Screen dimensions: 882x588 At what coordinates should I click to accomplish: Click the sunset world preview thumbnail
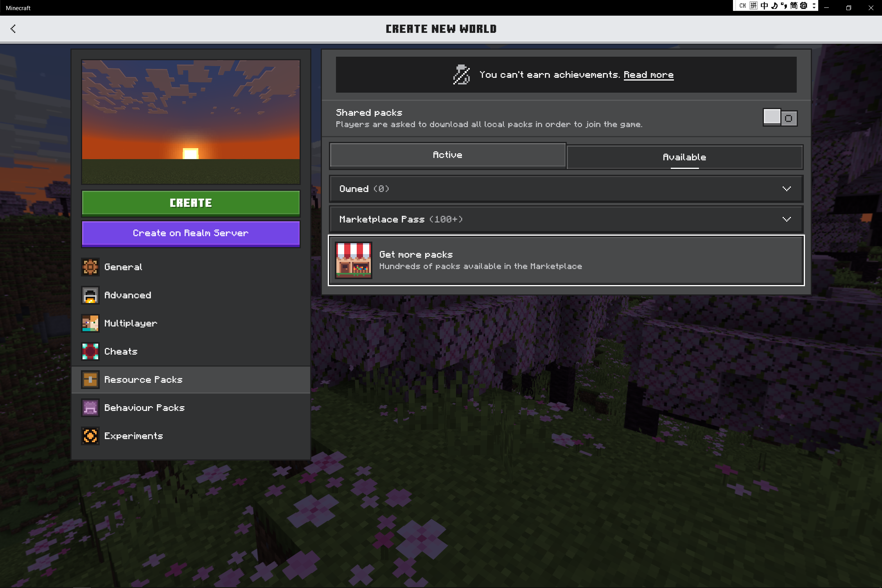(x=191, y=122)
